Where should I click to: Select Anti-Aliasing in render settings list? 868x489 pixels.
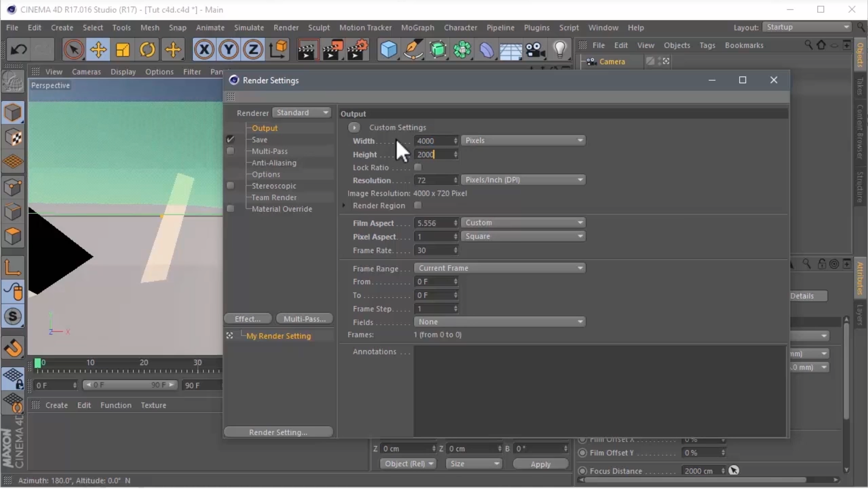coord(274,163)
